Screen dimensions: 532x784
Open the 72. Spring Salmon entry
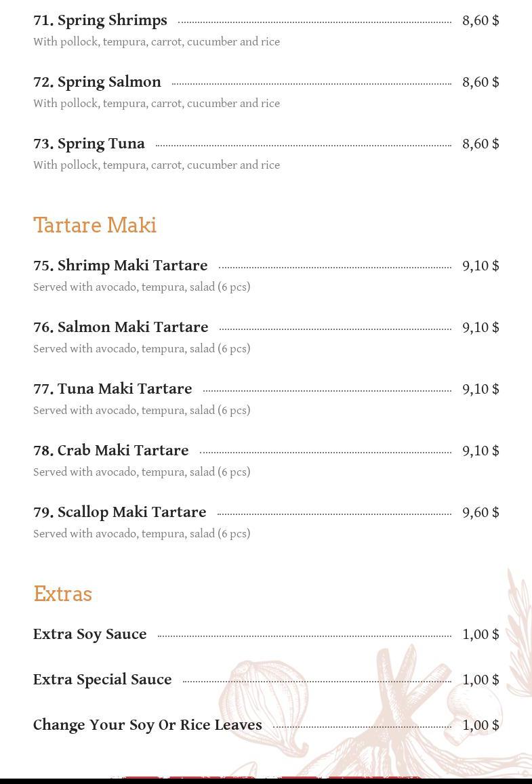[97, 82]
